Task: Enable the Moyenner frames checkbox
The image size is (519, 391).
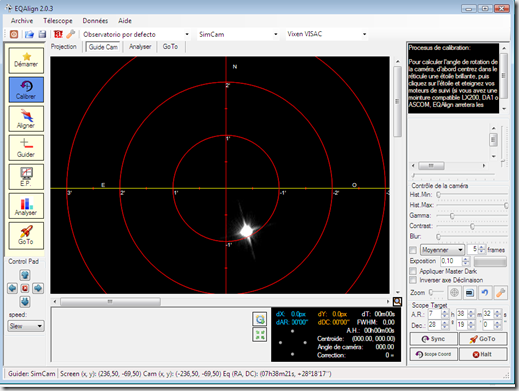Action: [413, 250]
